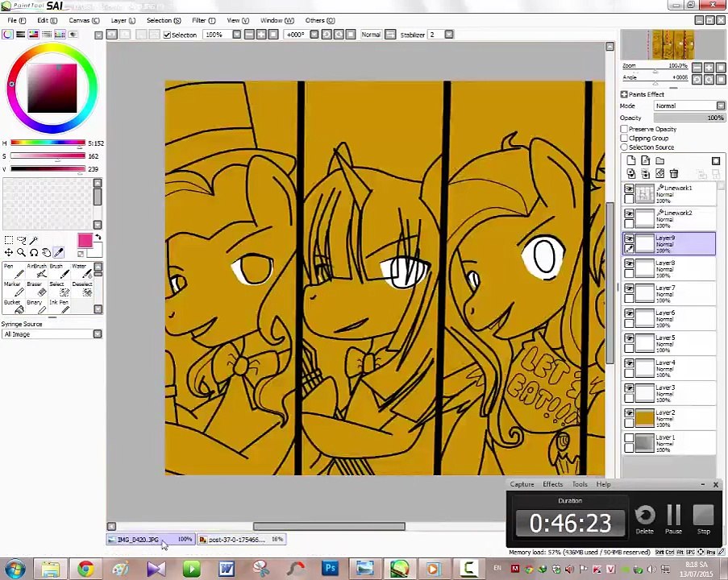
Task: Switch to the post-37-0-175466 document tab
Action: tap(241, 540)
